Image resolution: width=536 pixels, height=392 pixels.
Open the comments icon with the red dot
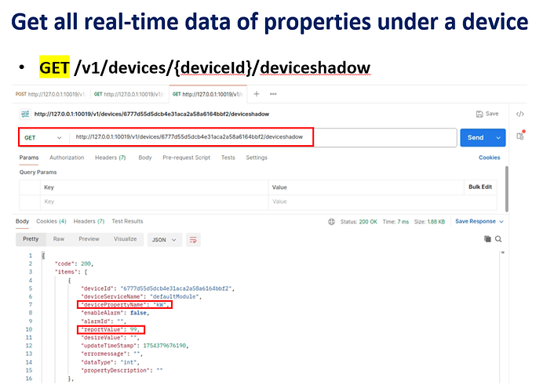tap(520, 135)
